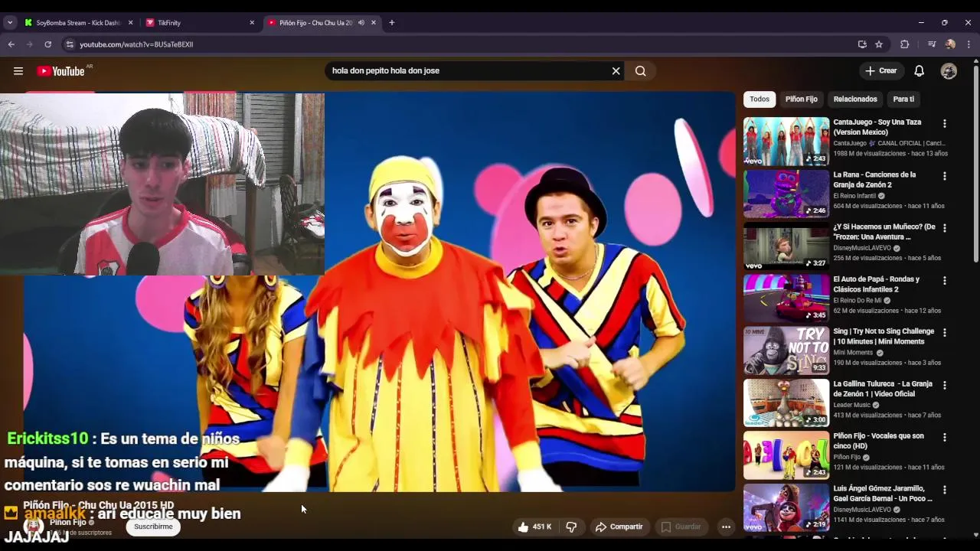The height and width of the screenshot is (551, 980).
Task: Select the Relacionados filter chip
Action: [855, 99]
